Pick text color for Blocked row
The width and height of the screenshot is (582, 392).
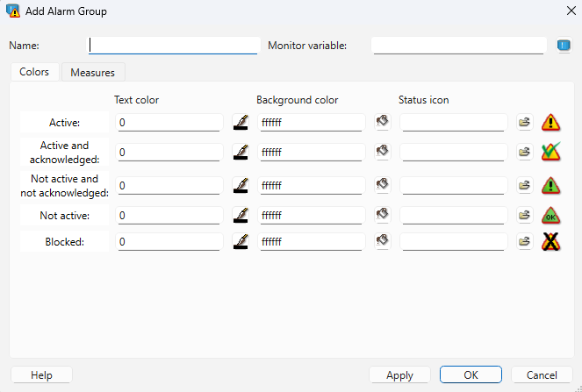pos(241,241)
